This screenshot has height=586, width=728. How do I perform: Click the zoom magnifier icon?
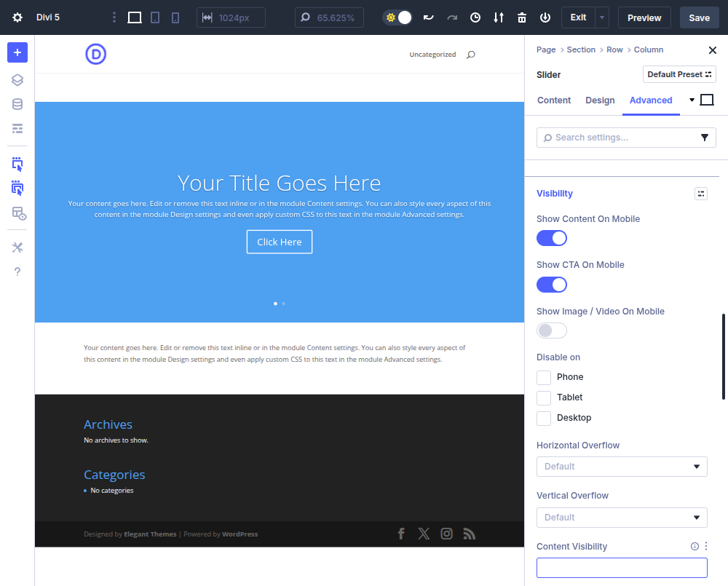305,17
